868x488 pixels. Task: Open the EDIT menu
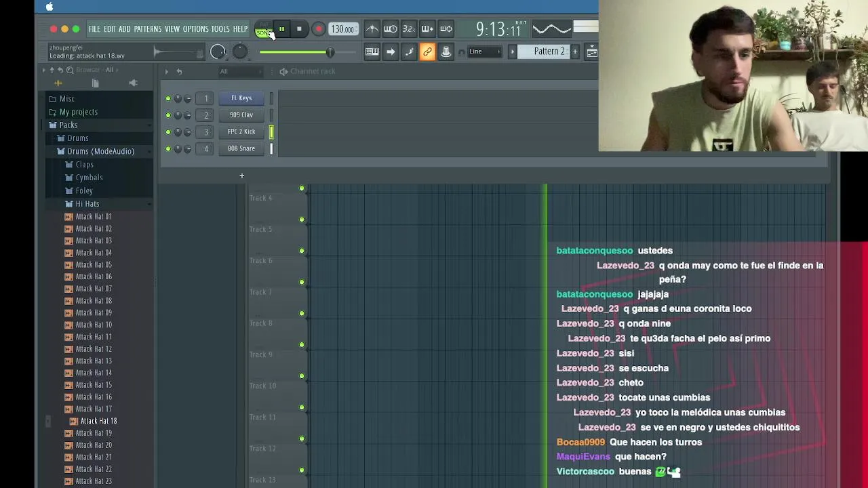pos(110,29)
